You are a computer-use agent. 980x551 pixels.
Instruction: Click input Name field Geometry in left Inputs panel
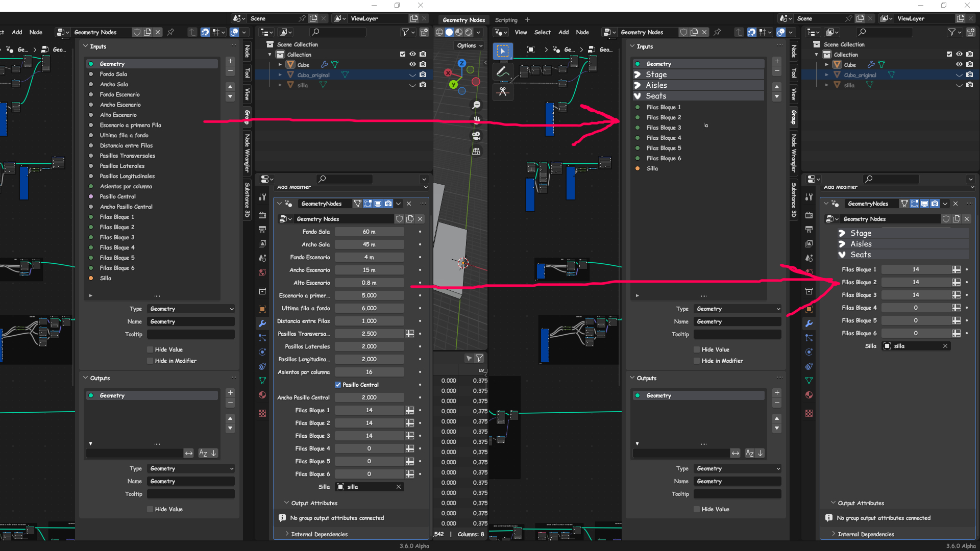pyautogui.click(x=191, y=321)
